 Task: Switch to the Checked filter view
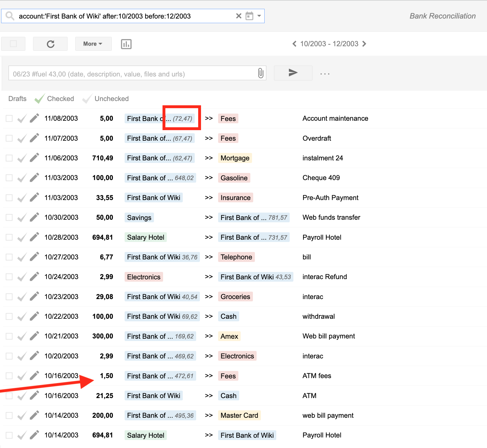click(x=60, y=99)
